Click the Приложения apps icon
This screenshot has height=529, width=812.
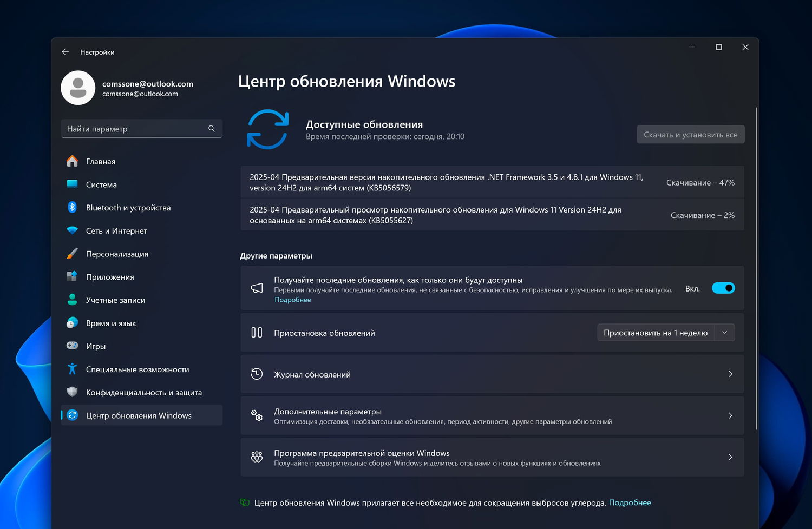point(72,276)
